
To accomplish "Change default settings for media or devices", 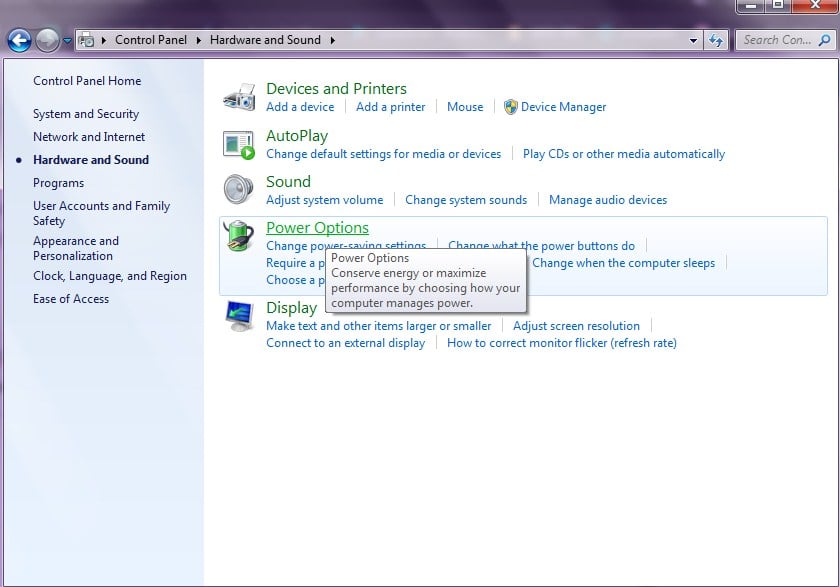I will coord(384,154).
